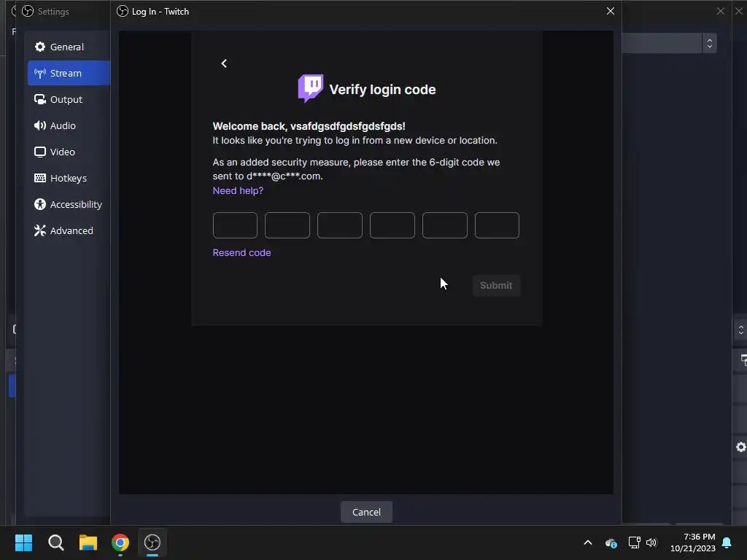Focus the first code digit box
Screen dimensions: 747x560
click(x=235, y=225)
